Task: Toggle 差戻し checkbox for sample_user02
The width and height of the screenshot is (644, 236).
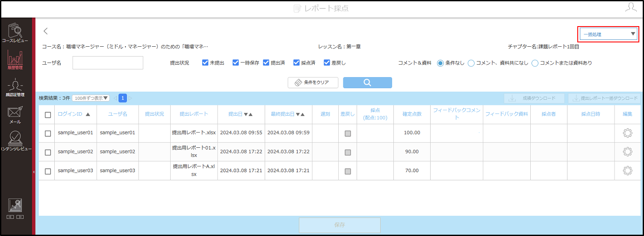Action: click(x=348, y=152)
